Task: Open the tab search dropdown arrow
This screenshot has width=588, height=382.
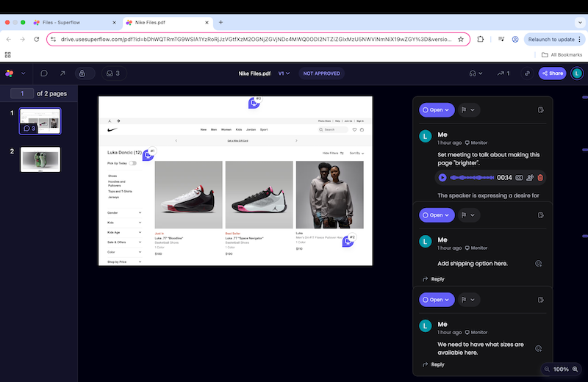Action: [x=580, y=23]
